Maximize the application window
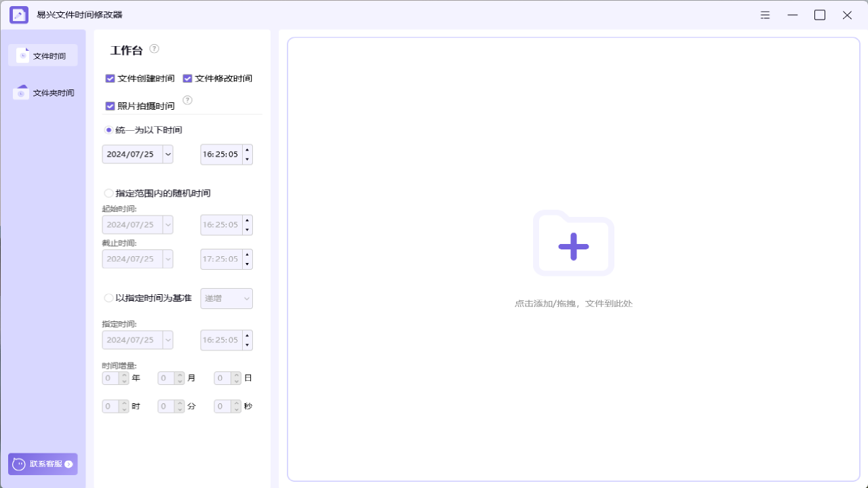The height and width of the screenshot is (488, 868). tap(820, 15)
